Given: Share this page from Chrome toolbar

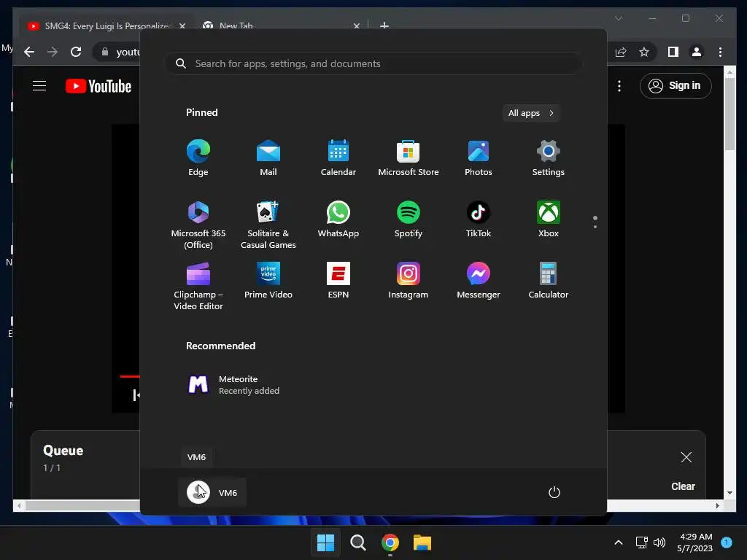Looking at the screenshot, I should coord(621,52).
